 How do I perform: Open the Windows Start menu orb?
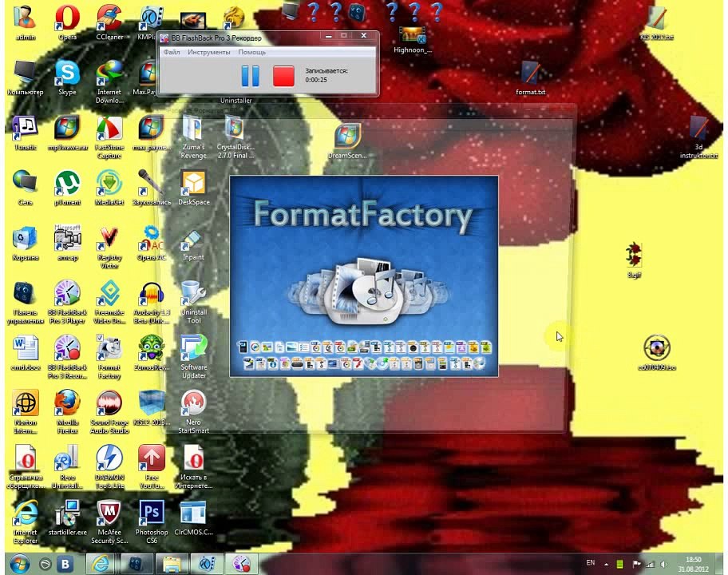[19, 564]
